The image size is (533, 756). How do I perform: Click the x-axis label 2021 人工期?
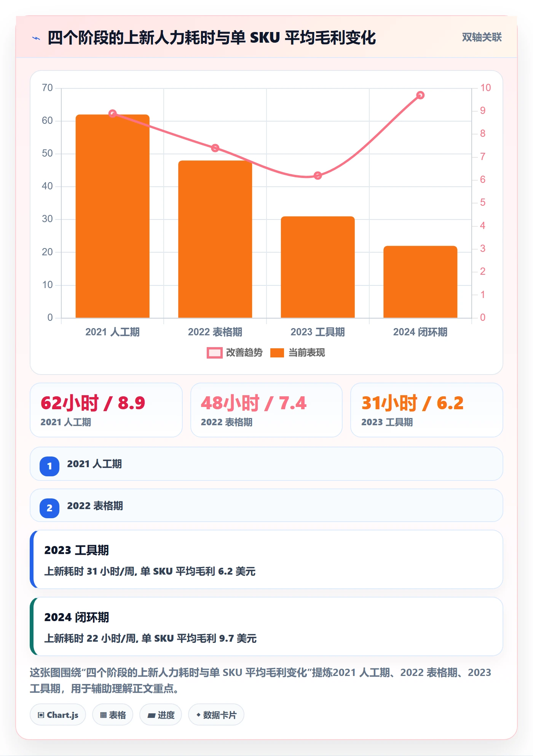click(113, 332)
